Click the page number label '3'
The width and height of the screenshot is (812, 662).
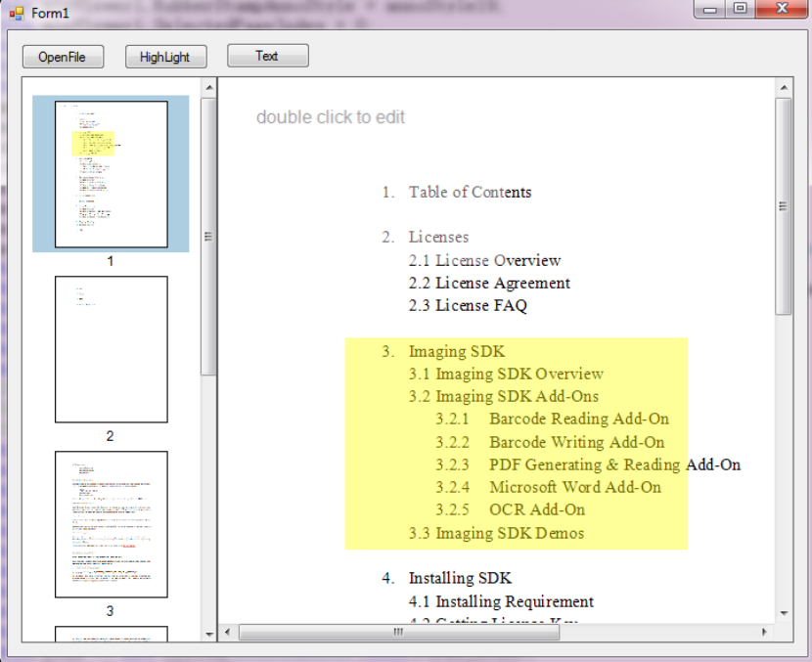coord(111,611)
